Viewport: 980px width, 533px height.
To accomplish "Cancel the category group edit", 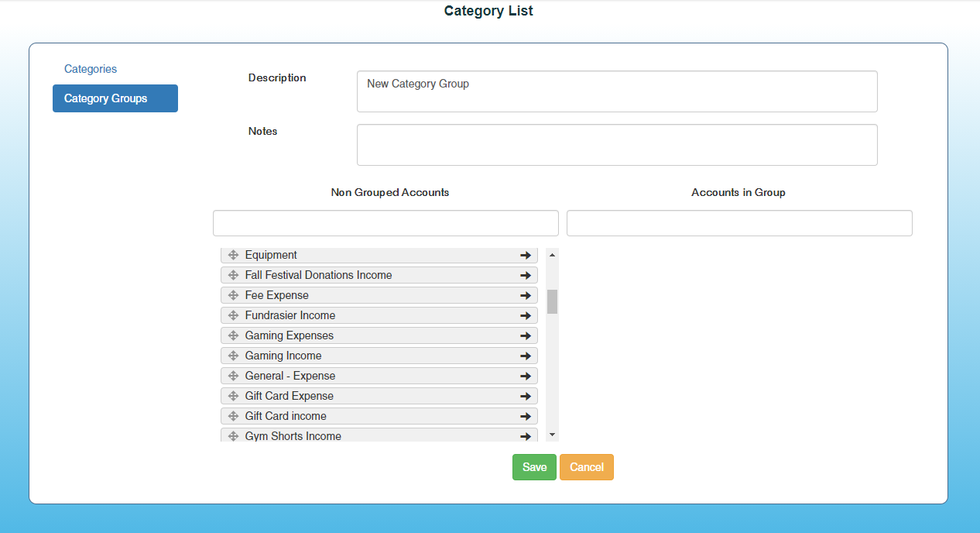I will (x=587, y=467).
